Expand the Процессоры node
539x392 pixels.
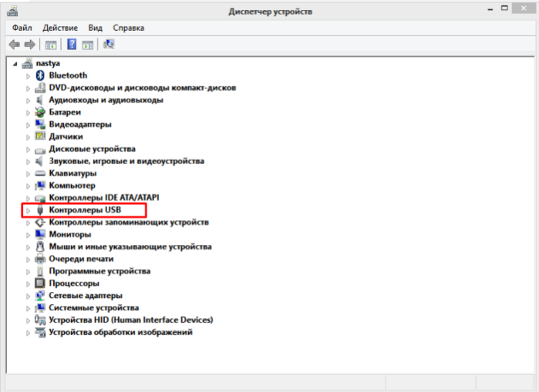29,284
